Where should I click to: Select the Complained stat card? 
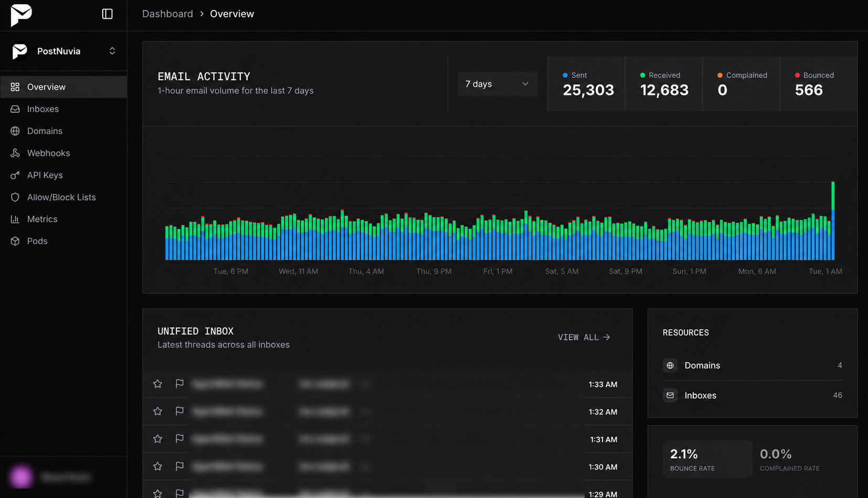(x=741, y=84)
